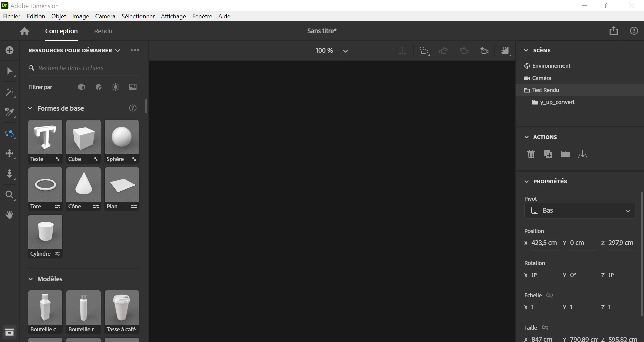Edit the Position X value field
Viewport: 644px width, 342px height.
click(x=544, y=243)
